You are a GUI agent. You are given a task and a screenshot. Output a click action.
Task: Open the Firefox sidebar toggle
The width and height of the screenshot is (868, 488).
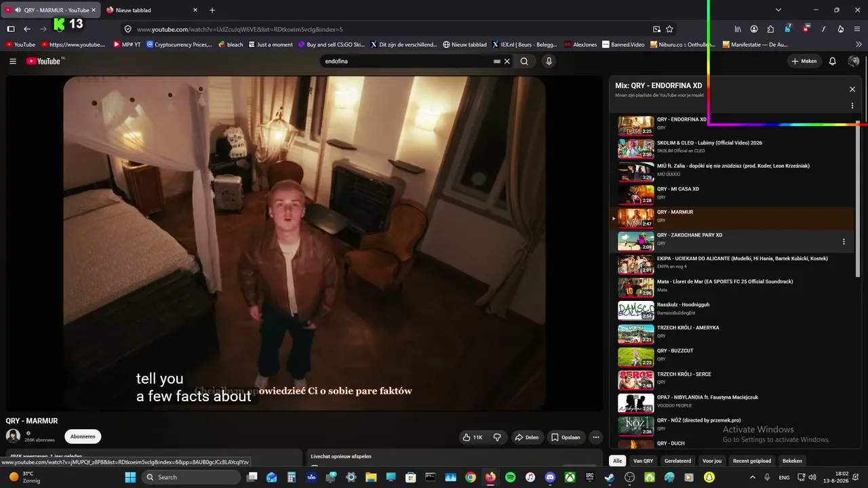10,29
